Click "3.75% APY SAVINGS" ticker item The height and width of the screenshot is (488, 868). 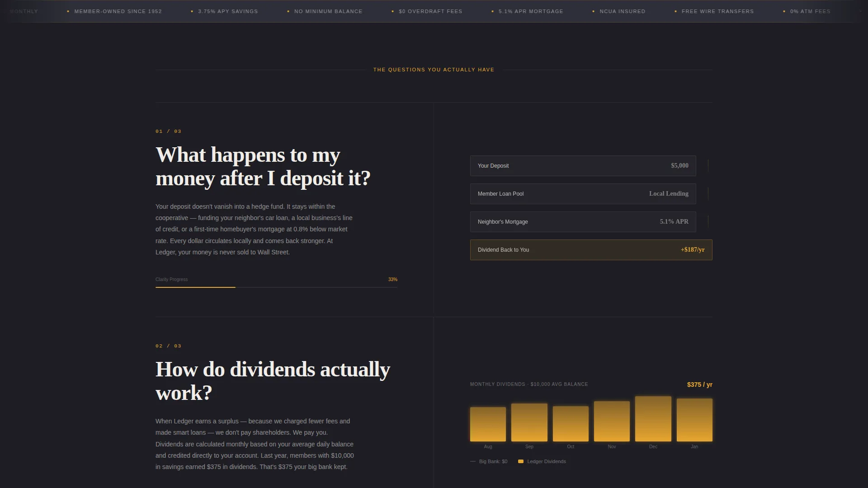tap(228, 11)
